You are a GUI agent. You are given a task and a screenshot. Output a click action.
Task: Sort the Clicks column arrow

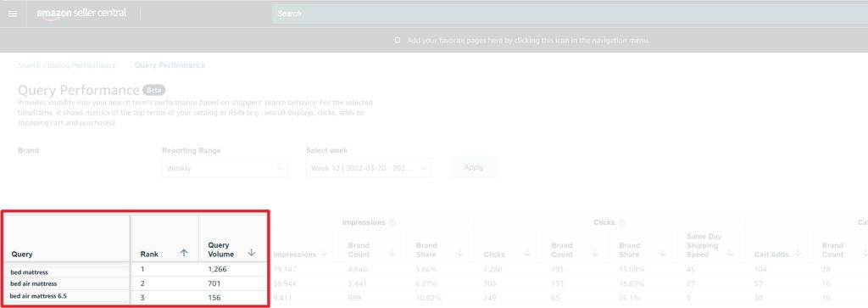pos(527,253)
